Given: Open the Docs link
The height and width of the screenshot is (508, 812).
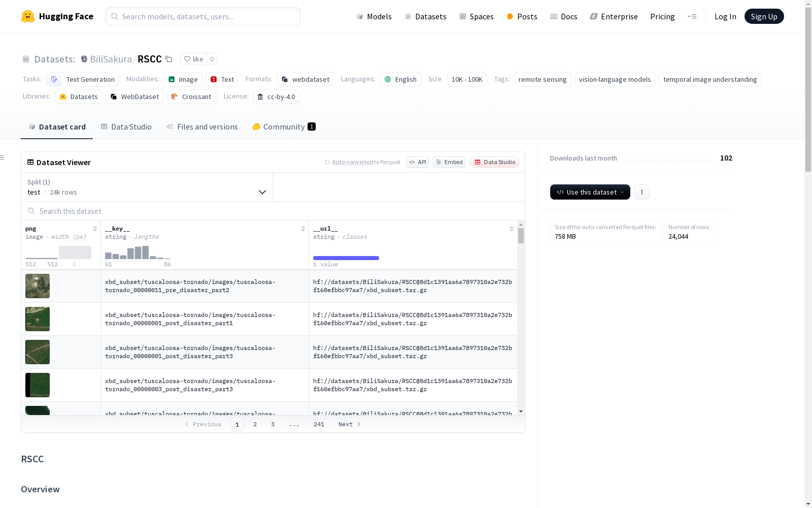Looking at the screenshot, I should (x=564, y=16).
